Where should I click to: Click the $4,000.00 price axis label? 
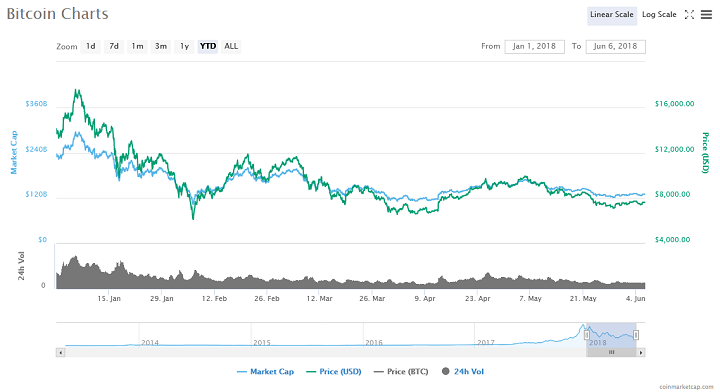672,240
